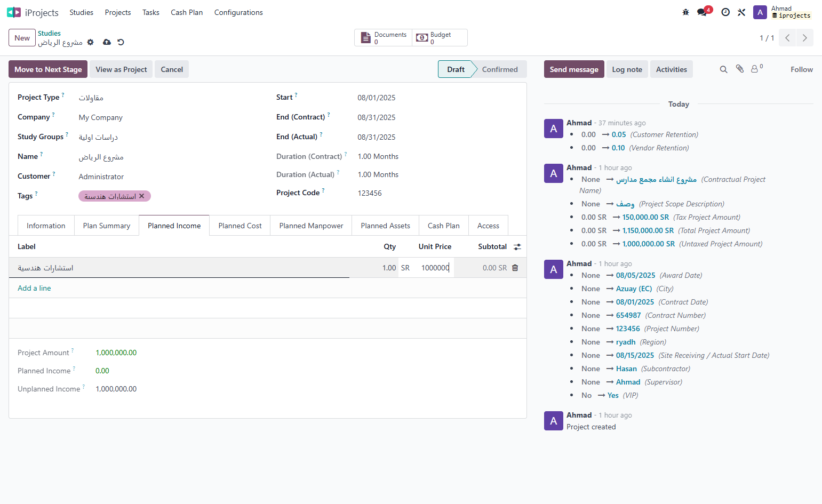Save record with cloud upload icon

[107, 42]
